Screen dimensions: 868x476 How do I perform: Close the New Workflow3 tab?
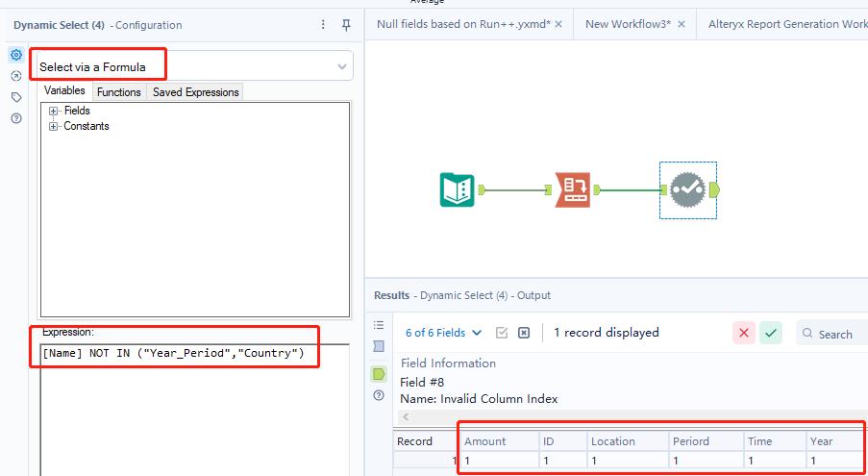point(682,24)
